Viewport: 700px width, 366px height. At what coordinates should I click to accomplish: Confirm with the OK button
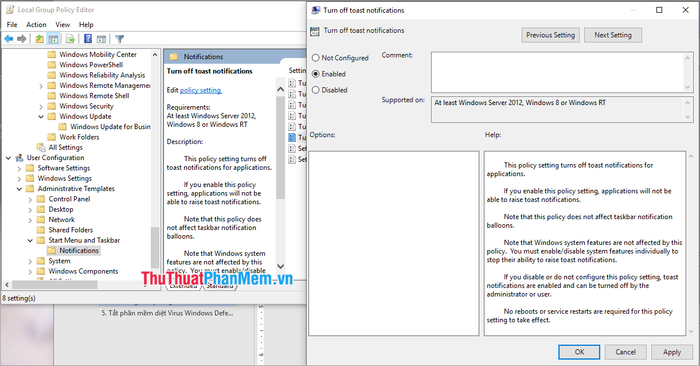[579, 352]
